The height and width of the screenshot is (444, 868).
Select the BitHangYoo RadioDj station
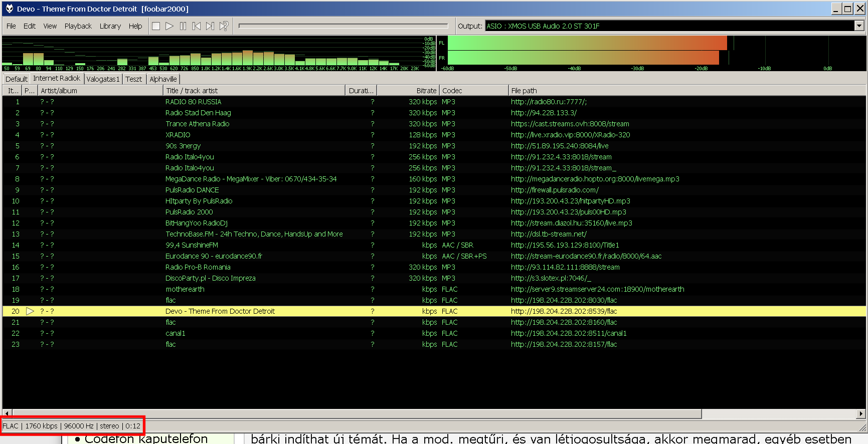(434, 223)
